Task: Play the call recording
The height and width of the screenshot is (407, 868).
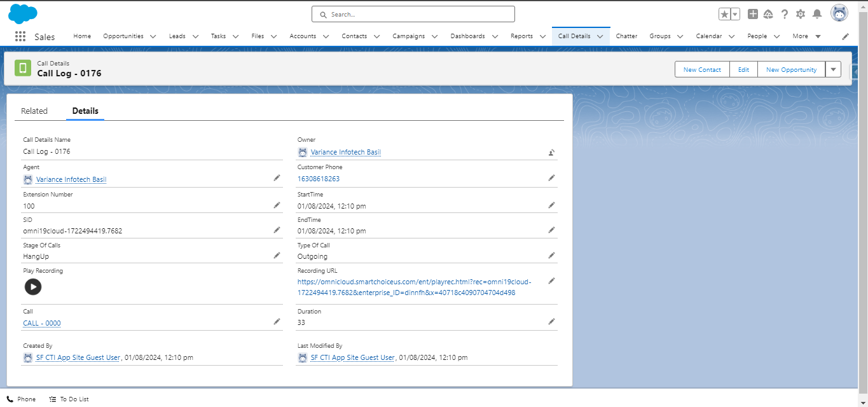Action: [x=33, y=287]
